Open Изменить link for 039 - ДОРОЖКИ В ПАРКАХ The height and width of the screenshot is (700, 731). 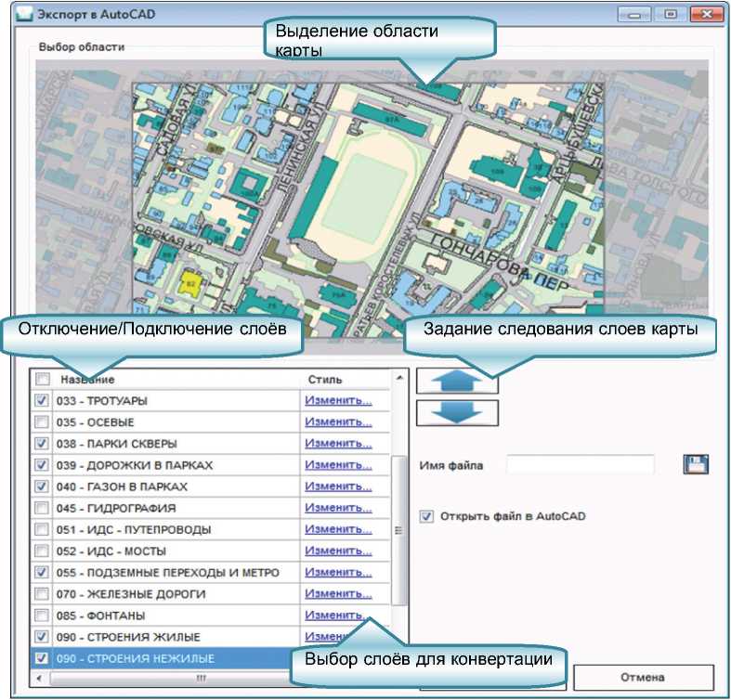338,464
